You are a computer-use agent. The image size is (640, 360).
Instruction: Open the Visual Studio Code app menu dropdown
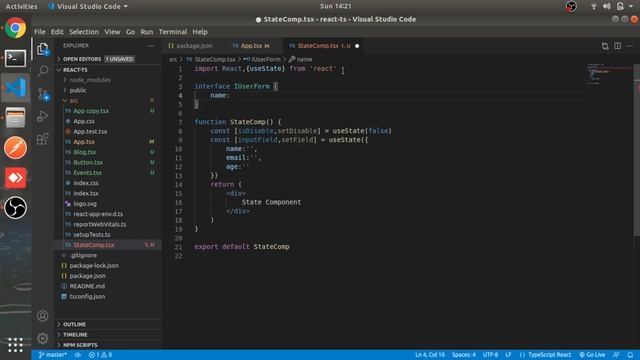pyautogui.click(x=88, y=7)
